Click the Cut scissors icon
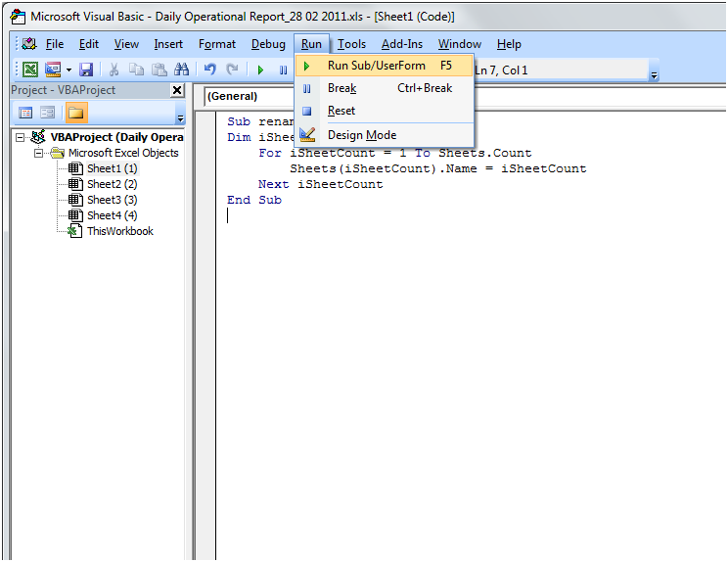 point(114,70)
